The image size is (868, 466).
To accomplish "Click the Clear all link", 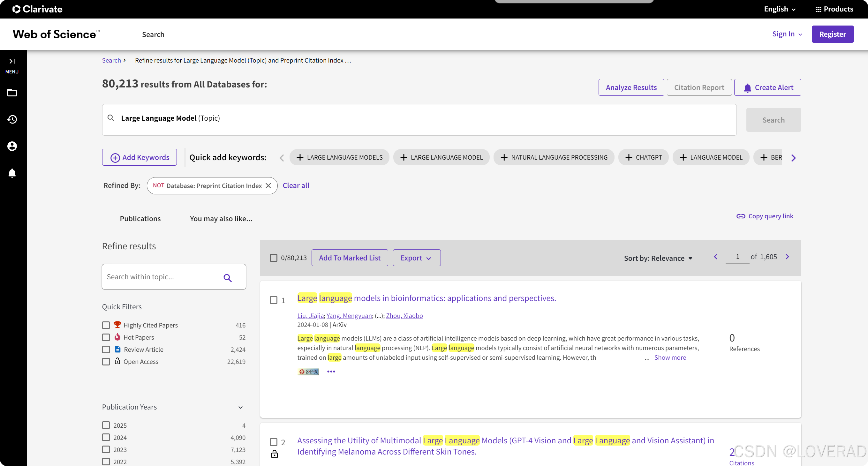I will click(x=296, y=186).
